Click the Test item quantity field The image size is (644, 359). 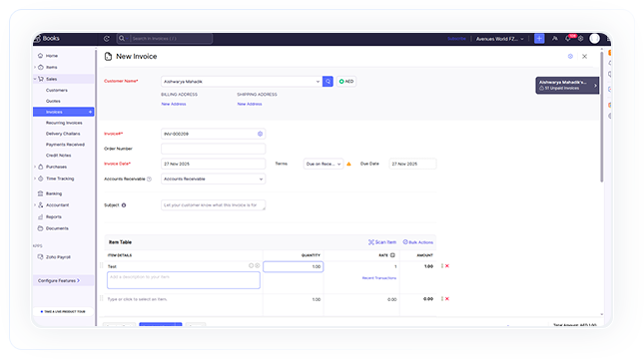(x=294, y=266)
